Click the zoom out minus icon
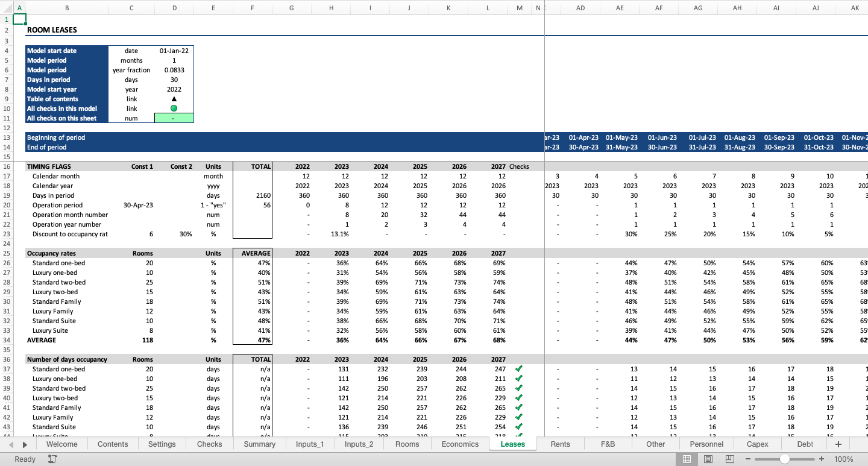 pos(747,459)
